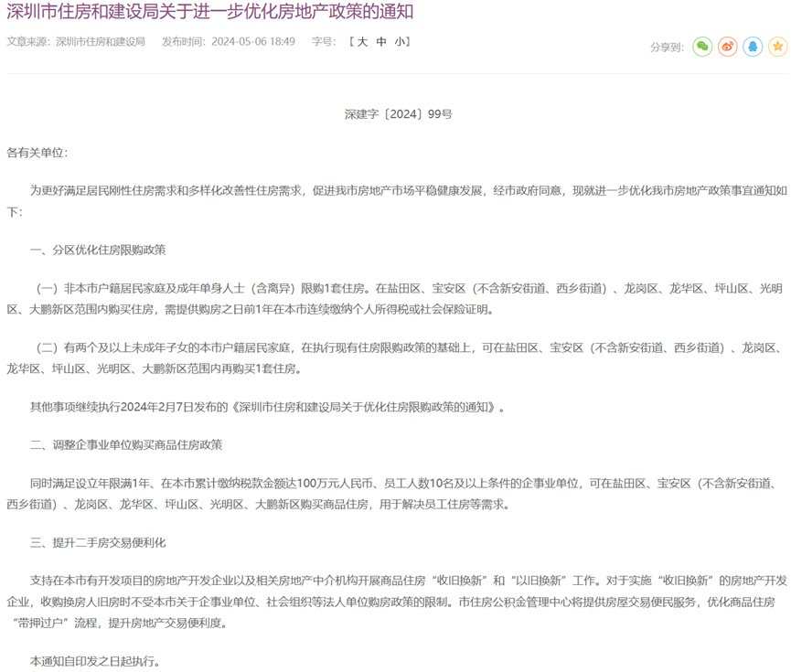Viewport: 791px width, 672px height.
Task: Click the paragraph starting 为更好满足居民刚性住房需求
Action: [x=397, y=201]
